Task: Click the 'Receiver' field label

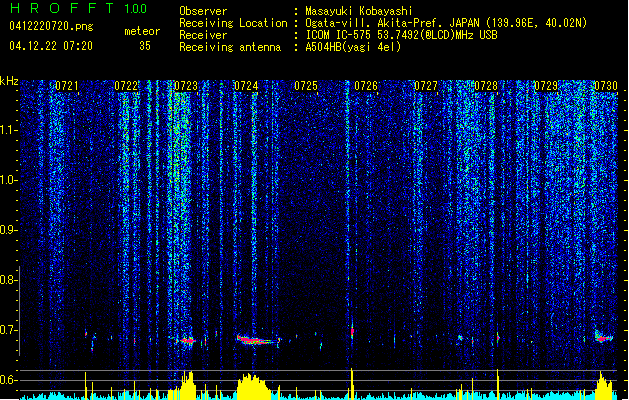Action: click(x=203, y=35)
